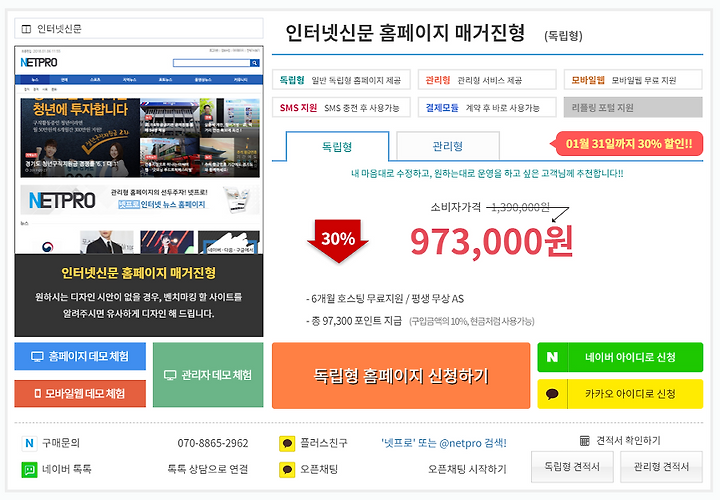Open the 독립형 견적서 button
Image resolution: width=720 pixels, height=500 pixels.
pyautogui.click(x=572, y=466)
